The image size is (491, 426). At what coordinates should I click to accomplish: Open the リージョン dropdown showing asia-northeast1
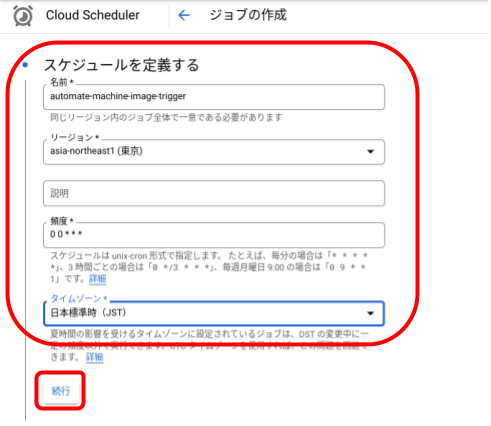214,152
